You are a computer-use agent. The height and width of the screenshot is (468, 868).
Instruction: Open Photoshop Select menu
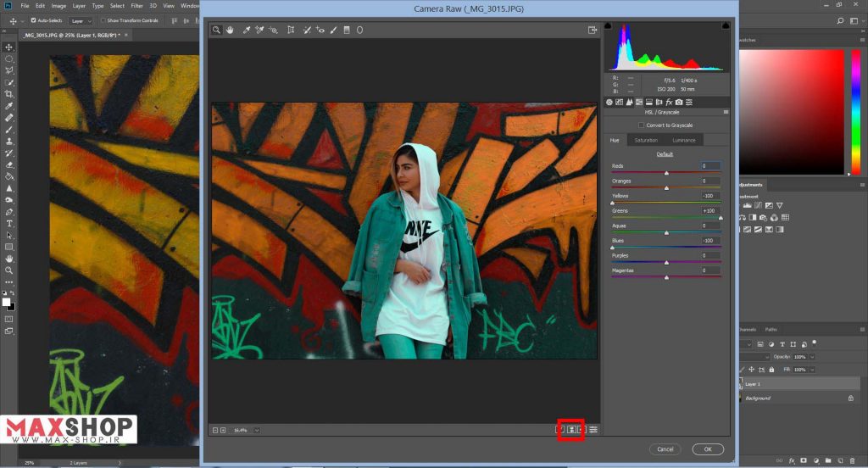tap(117, 6)
